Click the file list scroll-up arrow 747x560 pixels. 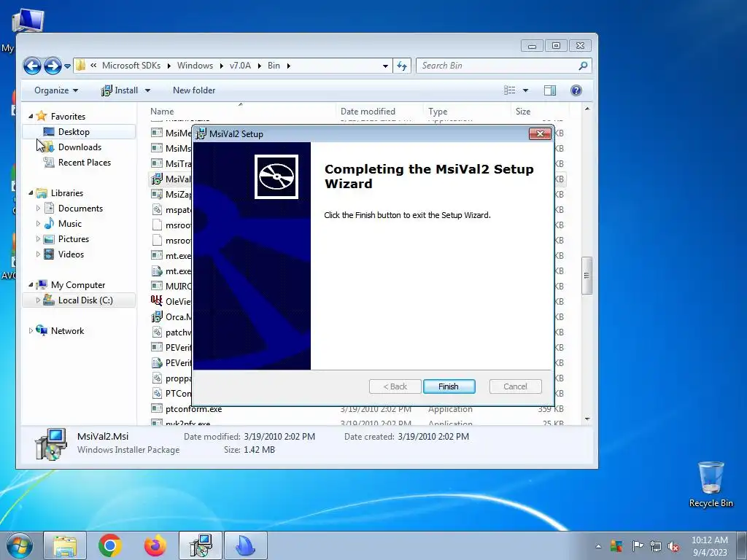[x=587, y=109]
